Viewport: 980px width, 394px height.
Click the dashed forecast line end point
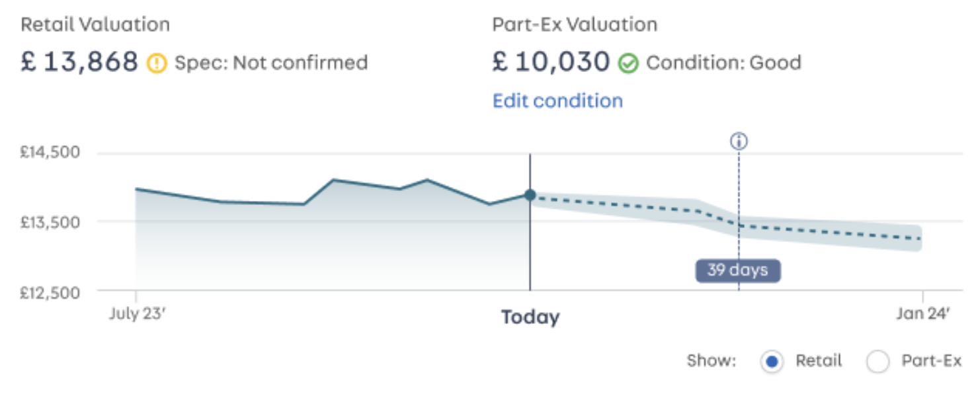(x=920, y=239)
